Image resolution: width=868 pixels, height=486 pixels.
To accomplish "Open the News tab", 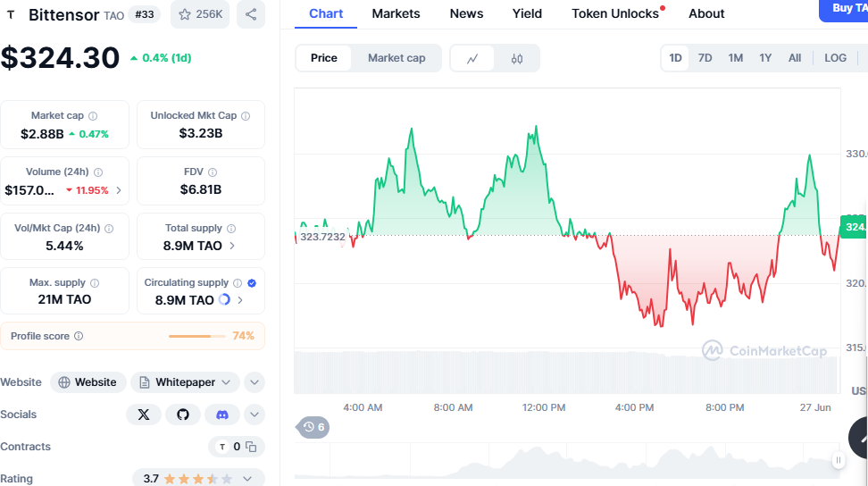I will (466, 13).
